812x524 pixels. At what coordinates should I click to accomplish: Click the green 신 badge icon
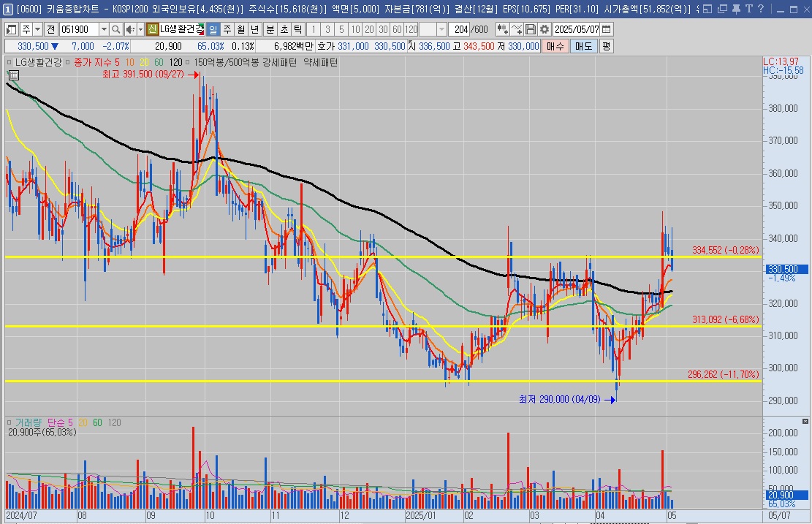[152, 29]
